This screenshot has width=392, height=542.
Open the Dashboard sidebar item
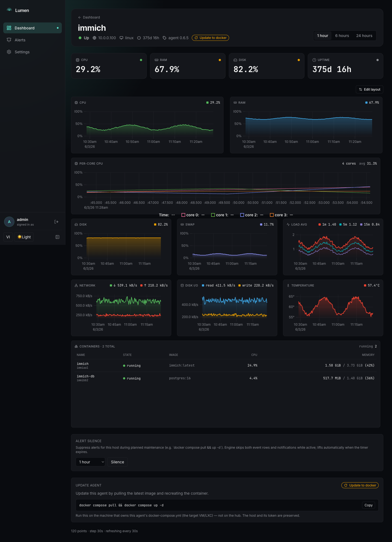(x=32, y=28)
